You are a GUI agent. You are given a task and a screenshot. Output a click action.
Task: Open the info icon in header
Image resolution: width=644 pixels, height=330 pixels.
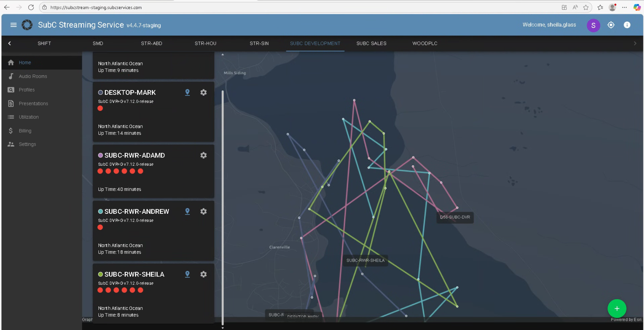(x=627, y=25)
